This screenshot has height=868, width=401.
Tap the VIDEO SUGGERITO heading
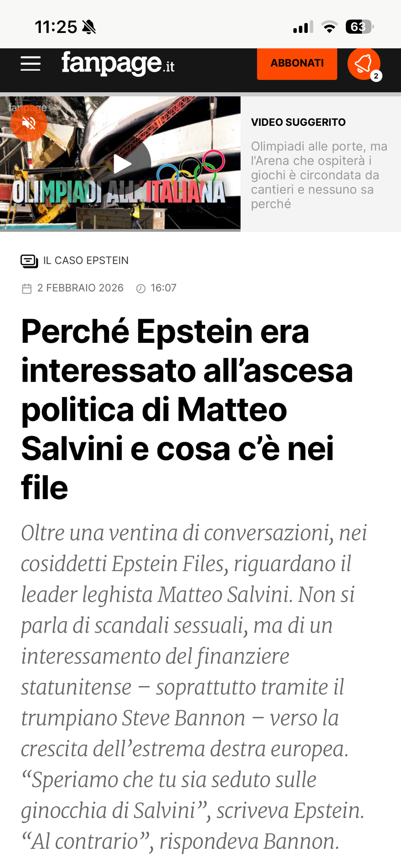298,122
